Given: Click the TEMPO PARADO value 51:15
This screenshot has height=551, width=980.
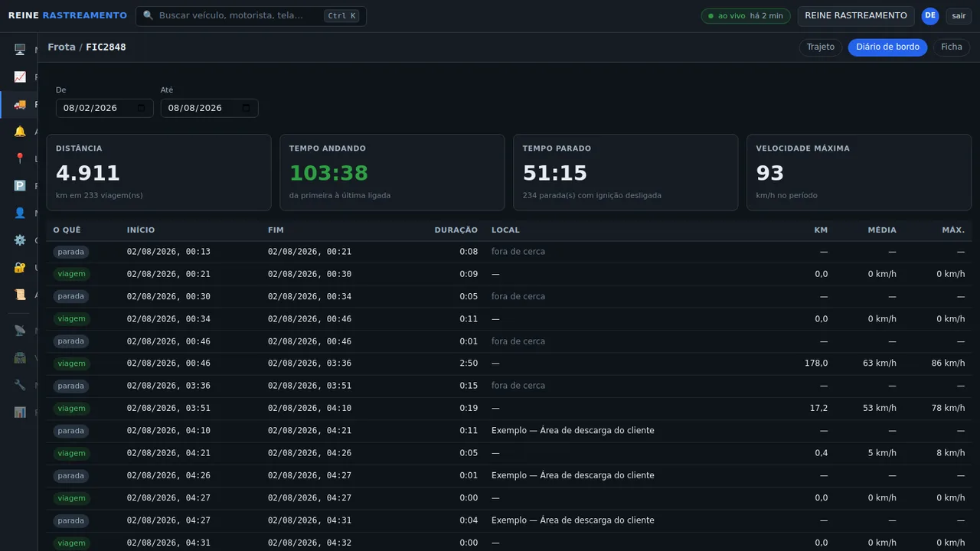Looking at the screenshot, I should tap(555, 173).
